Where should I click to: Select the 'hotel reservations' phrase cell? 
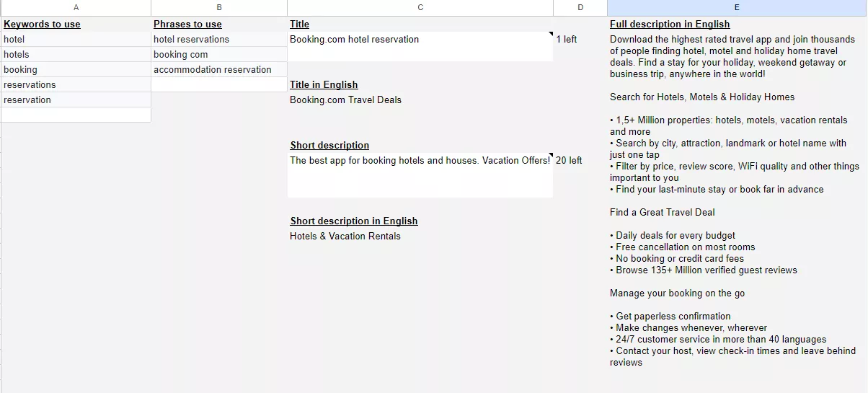pyautogui.click(x=219, y=40)
